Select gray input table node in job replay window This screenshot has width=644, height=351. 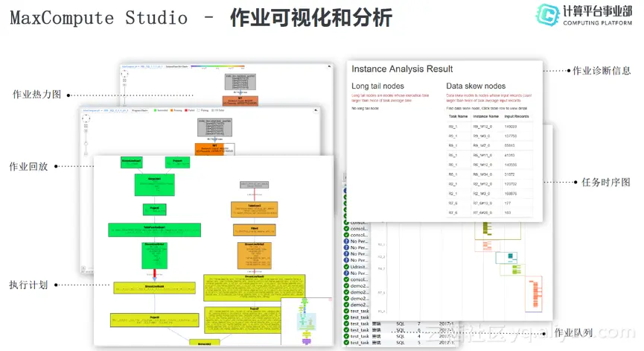pyautogui.click(x=214, y=127)
